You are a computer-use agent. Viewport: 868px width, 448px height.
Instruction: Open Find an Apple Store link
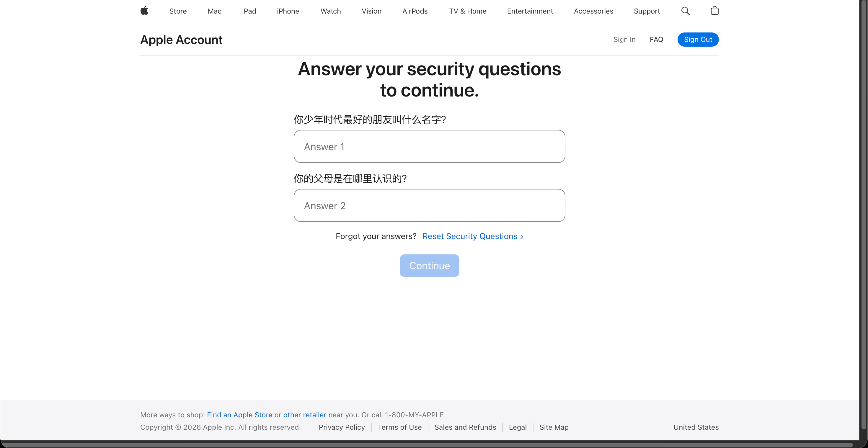click(239, 415)
